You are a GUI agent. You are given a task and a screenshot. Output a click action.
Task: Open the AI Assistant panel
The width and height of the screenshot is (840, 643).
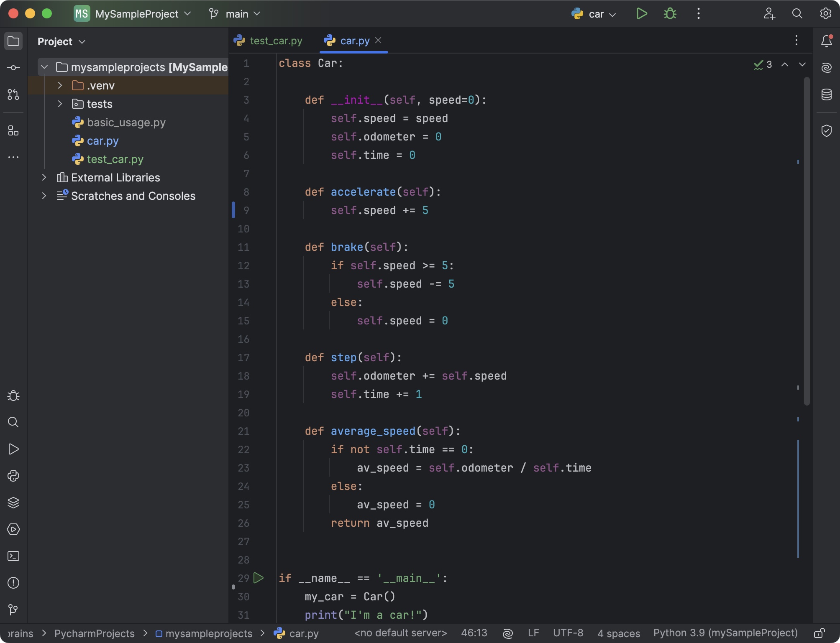[x=826, y=67]
